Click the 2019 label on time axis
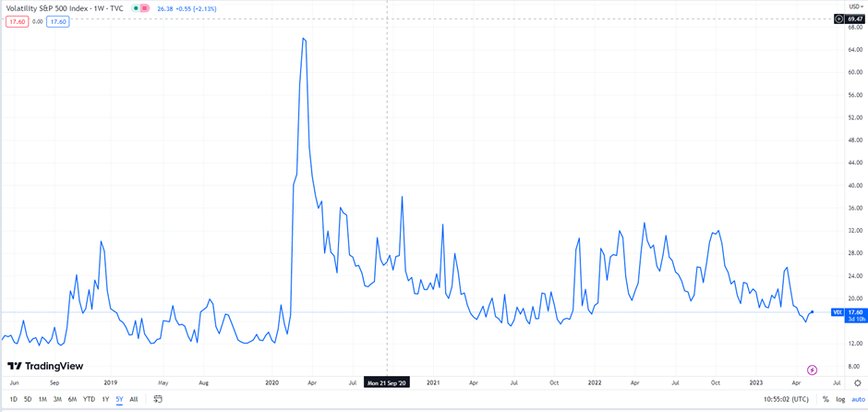868x412 pixels. (110, 382)
